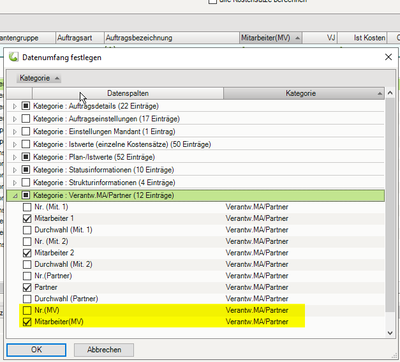Check the Auftragseinstellungen category checkbox
This screenshot has width=400, height=362.
(x=26, y=119)
